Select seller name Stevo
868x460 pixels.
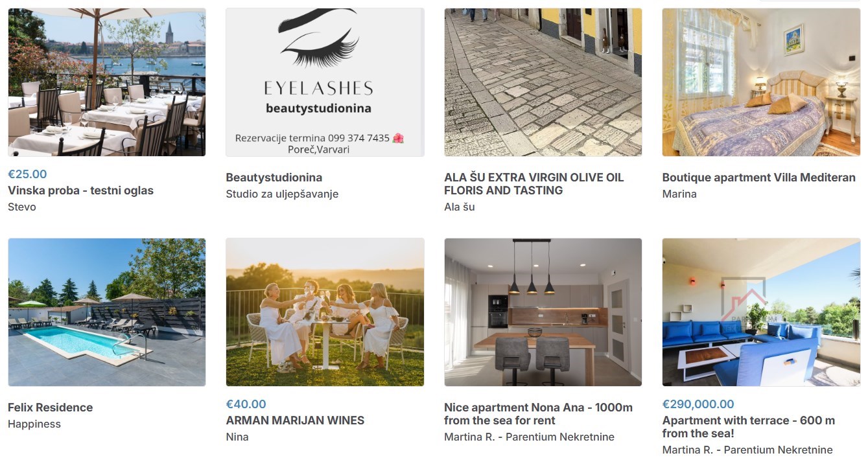click(22, 207)
